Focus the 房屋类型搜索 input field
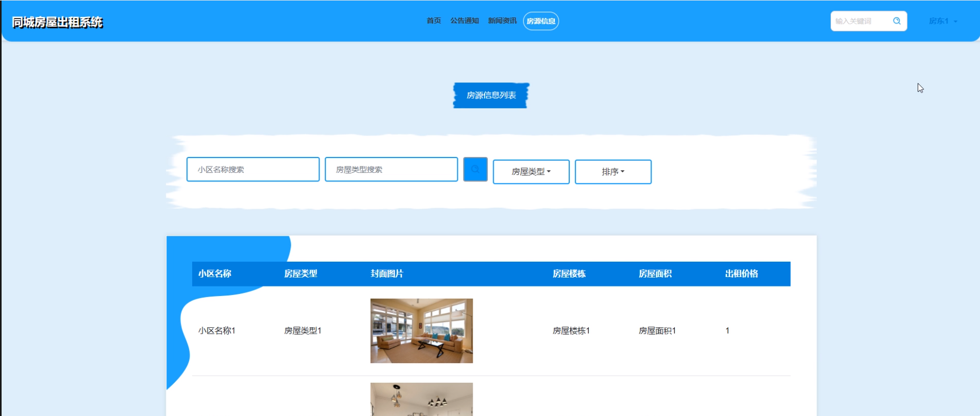Viewport: 980px width, 416px height. [x=391, y=169]
